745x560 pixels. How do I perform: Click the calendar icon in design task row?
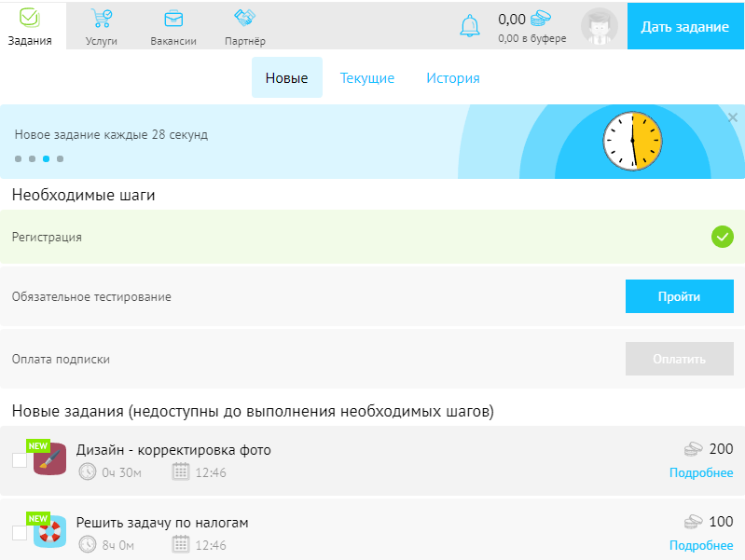[181, 471]
